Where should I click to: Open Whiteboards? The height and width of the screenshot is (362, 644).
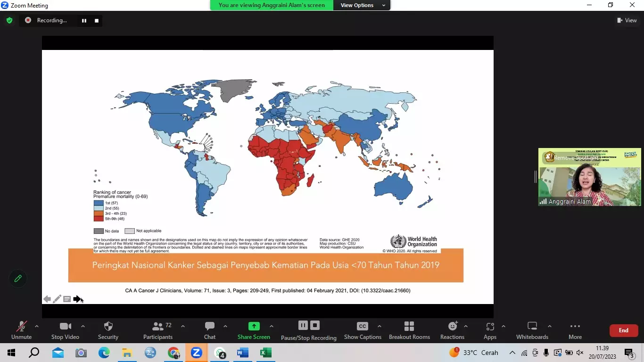[532, 330]
